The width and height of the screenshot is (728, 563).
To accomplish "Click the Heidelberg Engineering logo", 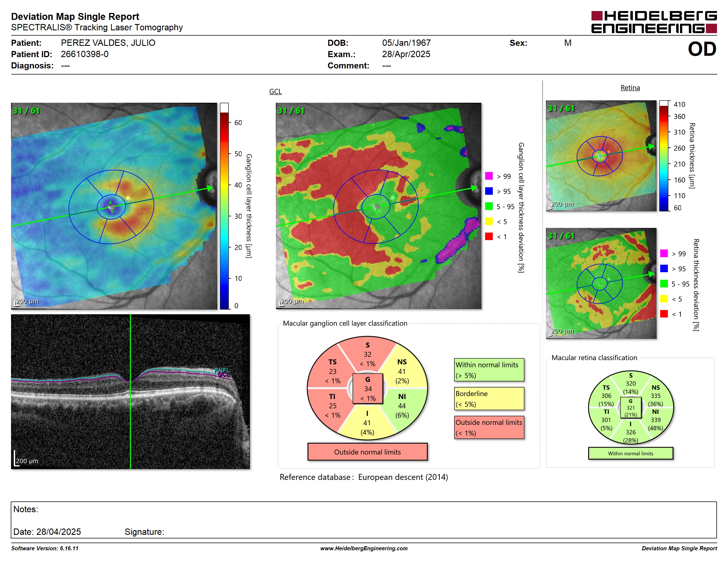I will (x=654, y=22).
